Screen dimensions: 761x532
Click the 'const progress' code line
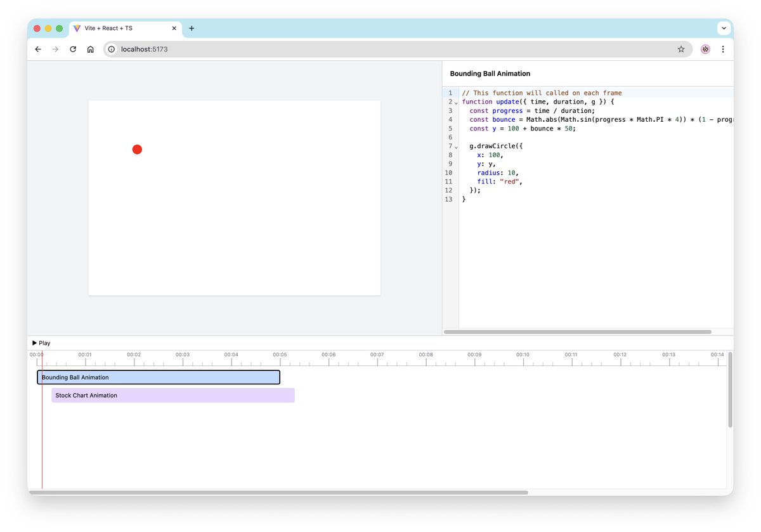point(532,111)
